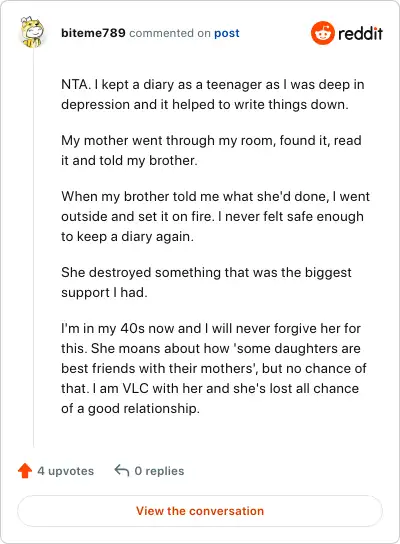
Task: Click the Reddit Snoo logo icon
Action: coord(323,33)
